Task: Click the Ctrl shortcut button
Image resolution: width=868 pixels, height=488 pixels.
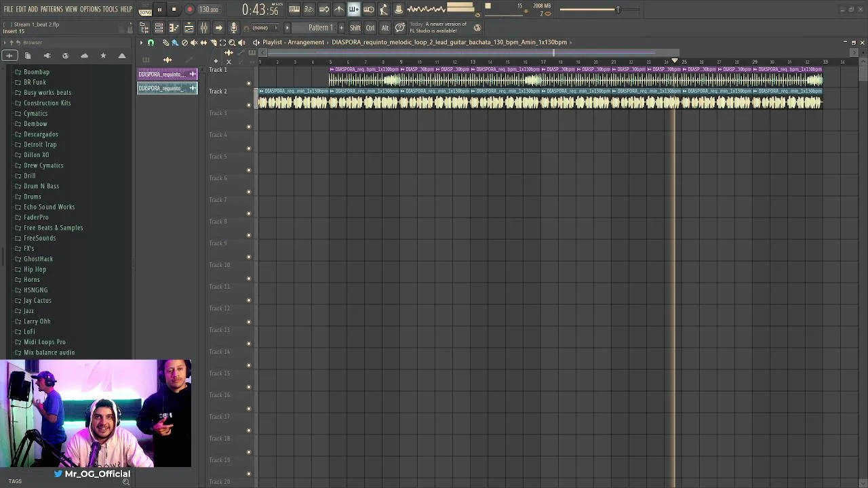Action: click(370, 28)
